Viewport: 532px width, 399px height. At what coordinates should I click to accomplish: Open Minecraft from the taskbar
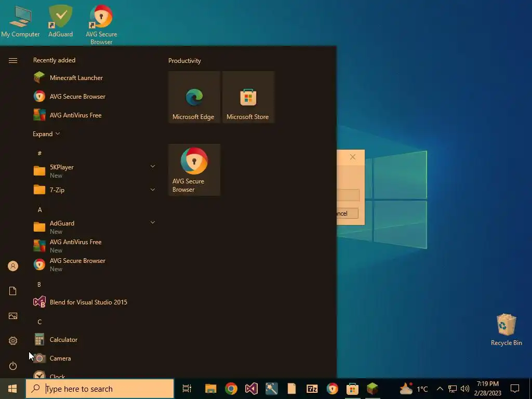coord(372,389)
